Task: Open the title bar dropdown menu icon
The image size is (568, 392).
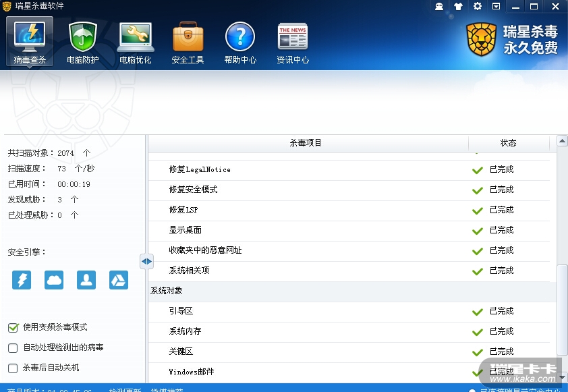Action: (496, 6)
